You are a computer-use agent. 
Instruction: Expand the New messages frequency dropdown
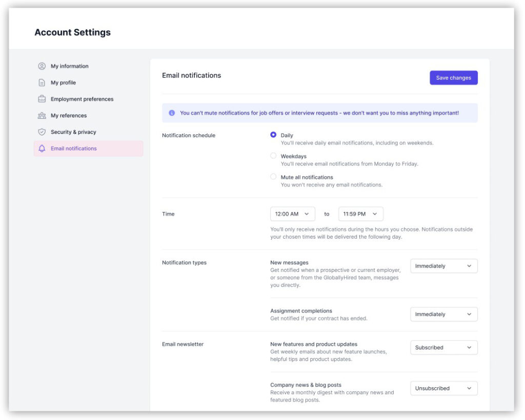click(443, 266)
